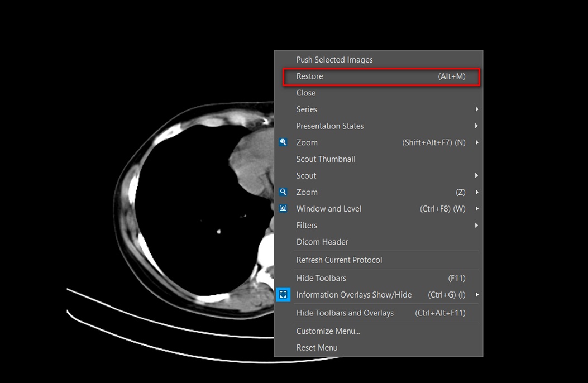Choose Refresh Current Protocol
Screen dimensions: 588x383
pyautogui.click(x=339, y=260)
